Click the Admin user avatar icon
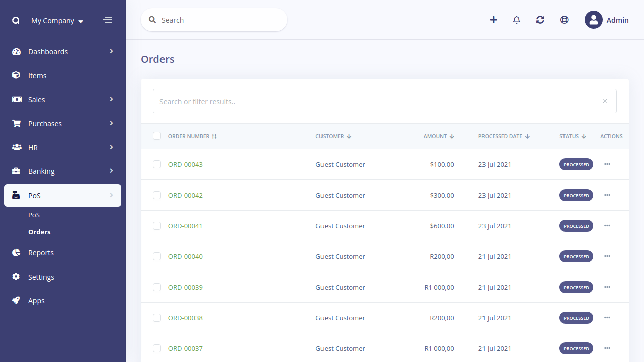Viewport: 644px width, 362px height. coord(594,20)
